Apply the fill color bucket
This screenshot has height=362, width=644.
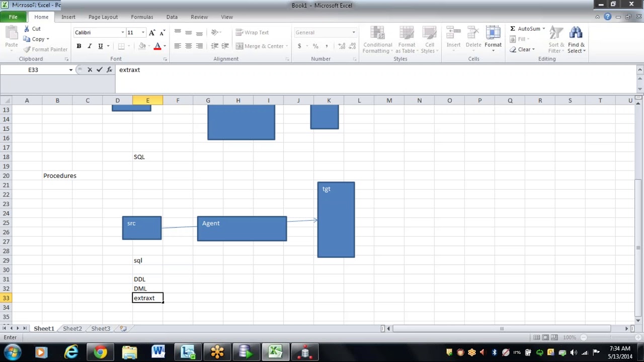(142, 46)
